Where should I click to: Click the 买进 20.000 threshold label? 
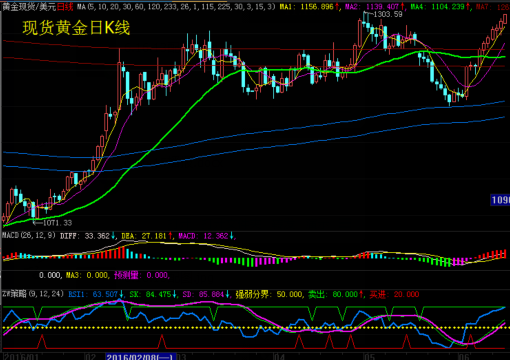pos(394,294)
